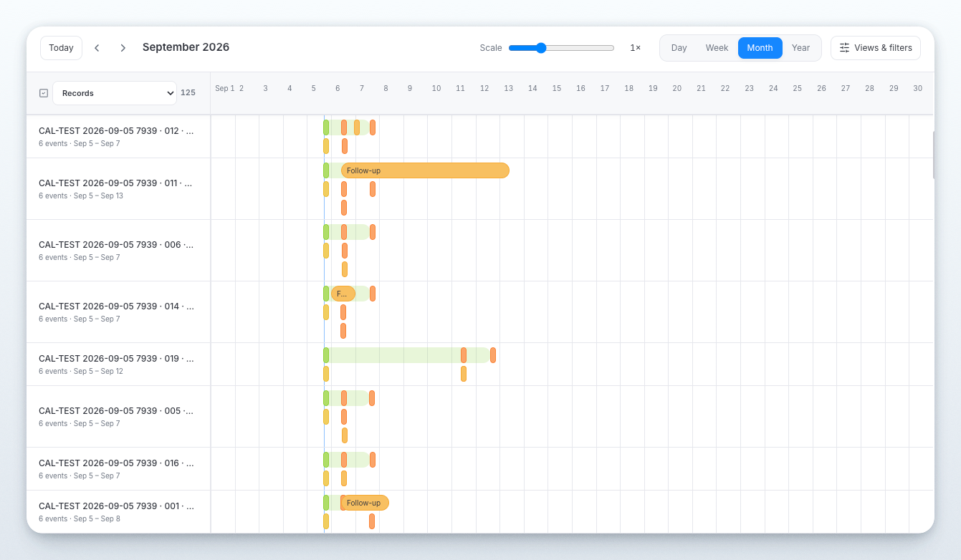Open the Records grouping dropdown

pyautogui.click(x=115, y=93)
